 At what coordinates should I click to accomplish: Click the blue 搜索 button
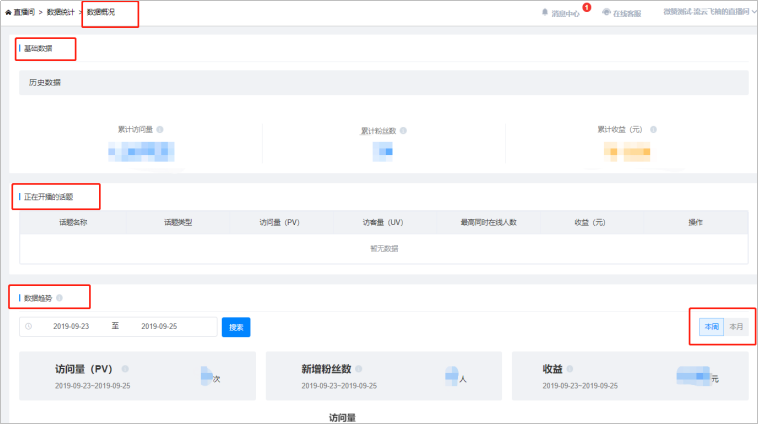[235, 327]
